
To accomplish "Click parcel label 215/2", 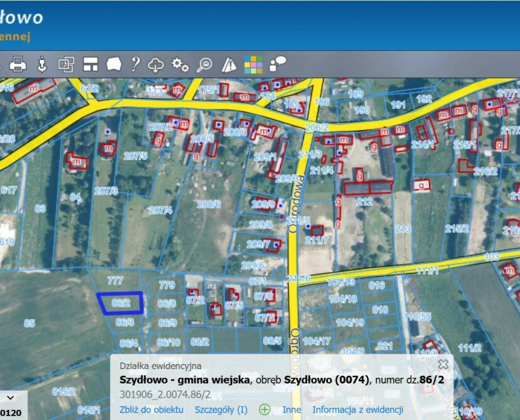I will 457,228.
